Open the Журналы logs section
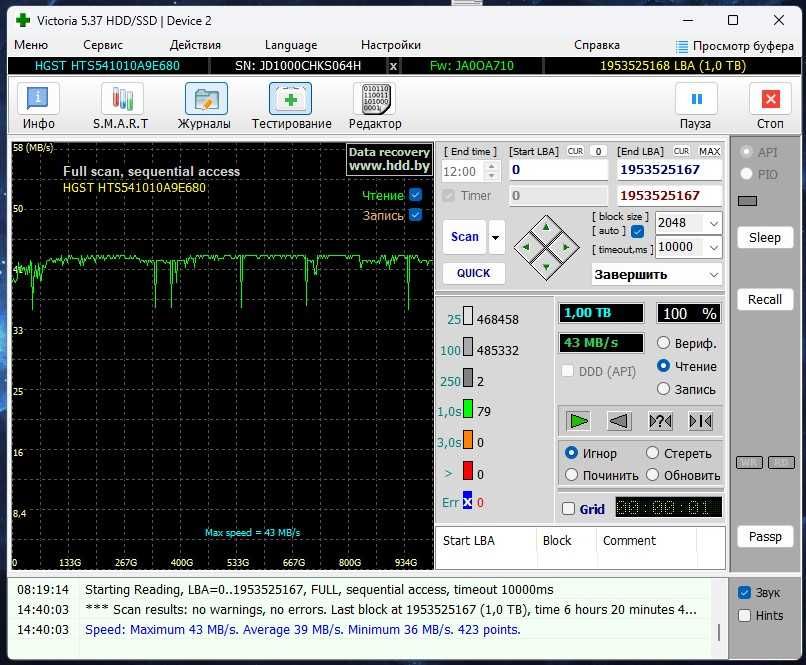The width and height of the screenshot is (806, 665). [205, 106]
